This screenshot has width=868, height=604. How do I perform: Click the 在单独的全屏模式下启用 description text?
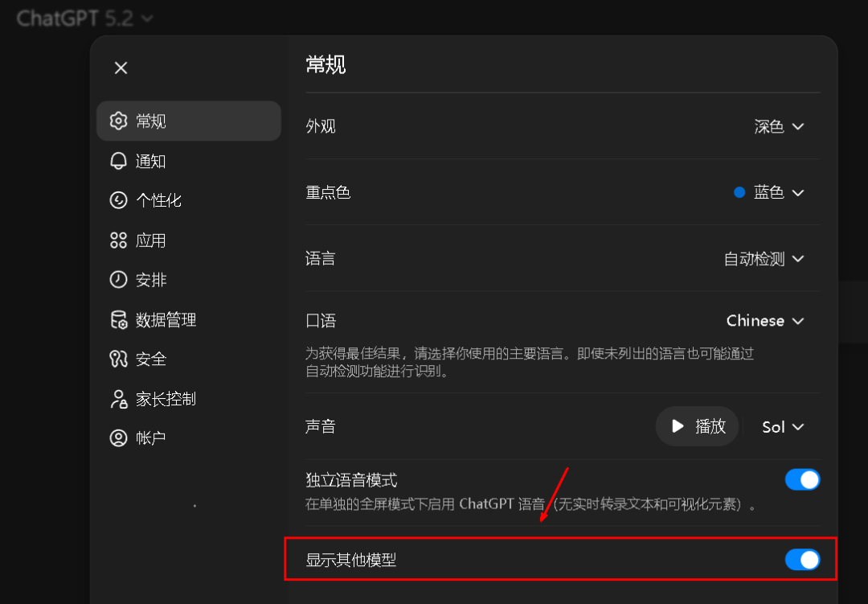click(x=531, y=504)
